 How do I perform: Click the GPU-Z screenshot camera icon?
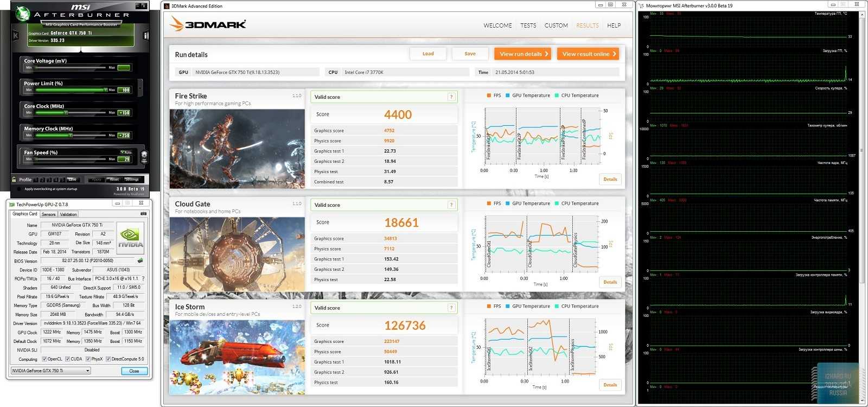click(143, 214)
